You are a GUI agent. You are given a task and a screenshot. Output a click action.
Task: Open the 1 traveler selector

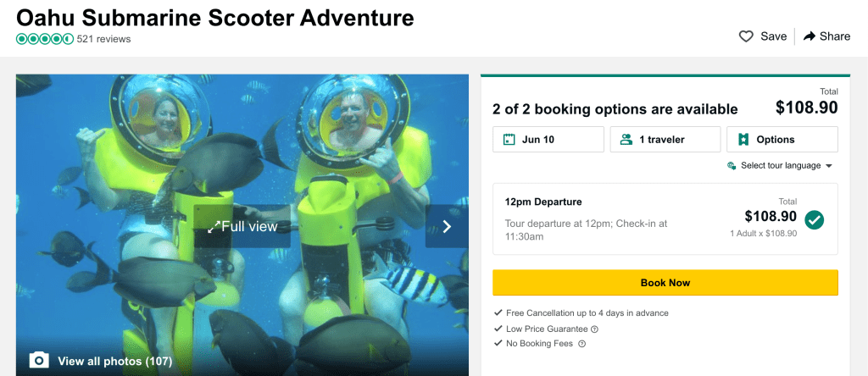665,139
